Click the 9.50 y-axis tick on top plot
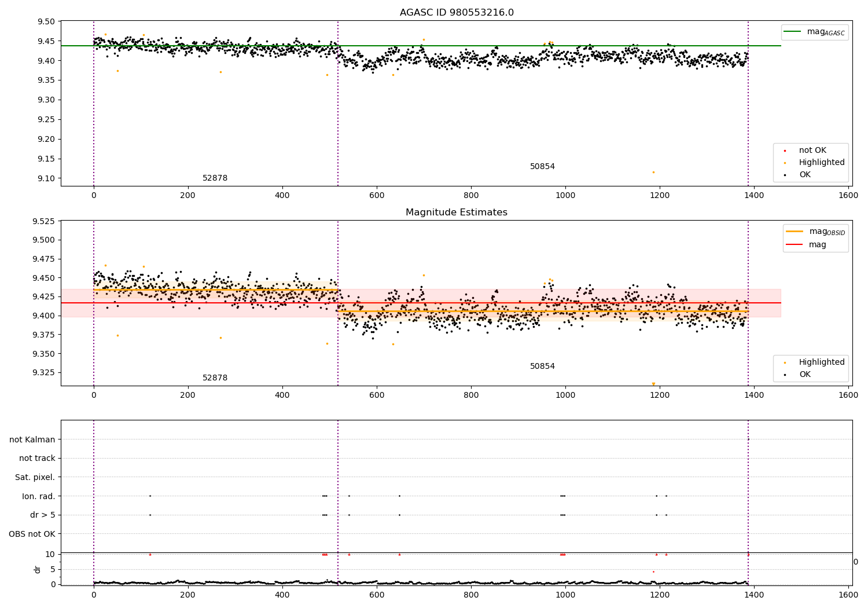The width and height of the screenshot is (868, 608). click(x=46, y=22)
